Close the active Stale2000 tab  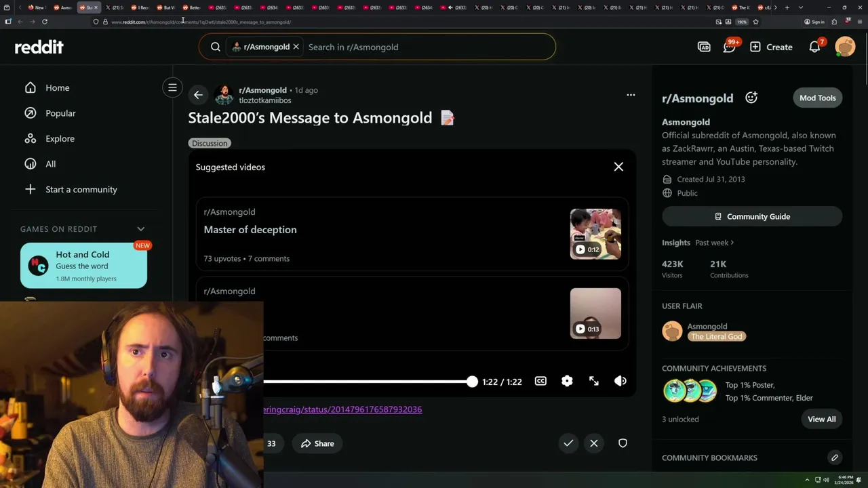96,7
